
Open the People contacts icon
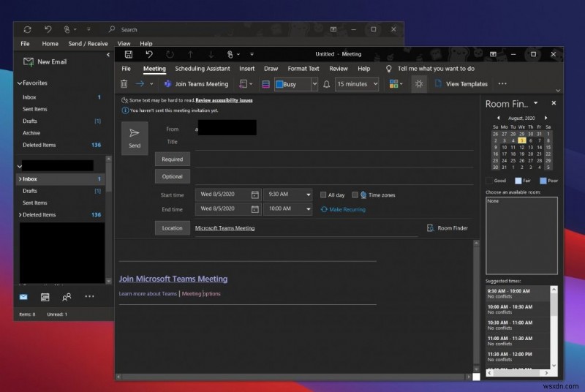click(67, 297)
